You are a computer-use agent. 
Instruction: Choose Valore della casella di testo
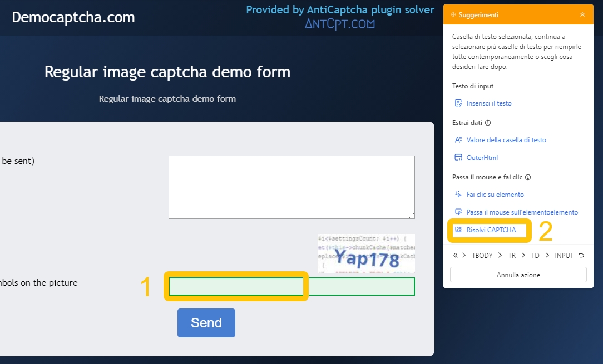(506, 140)
